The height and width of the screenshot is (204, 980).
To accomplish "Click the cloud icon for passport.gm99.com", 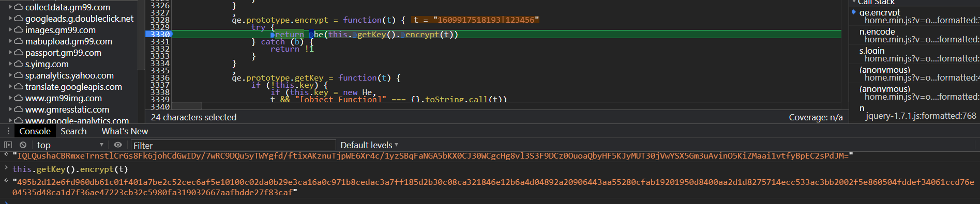I will click(19, 53).
